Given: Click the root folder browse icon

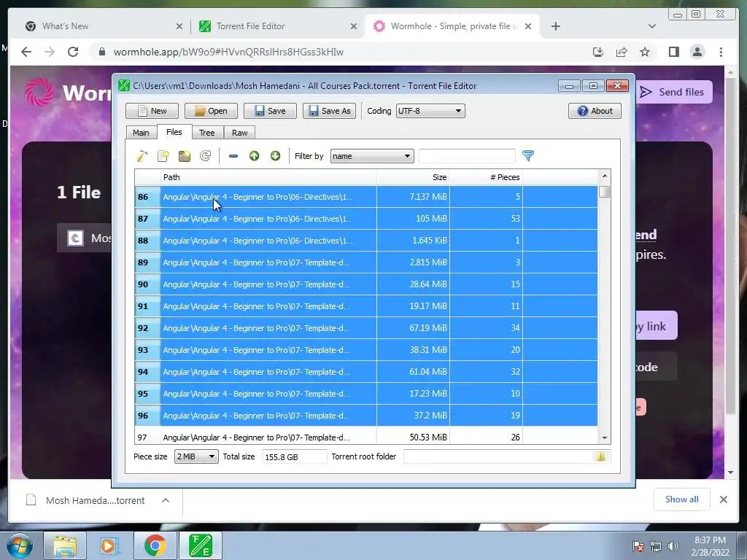Looking at the screenshot, I should [x=601, y=456].
